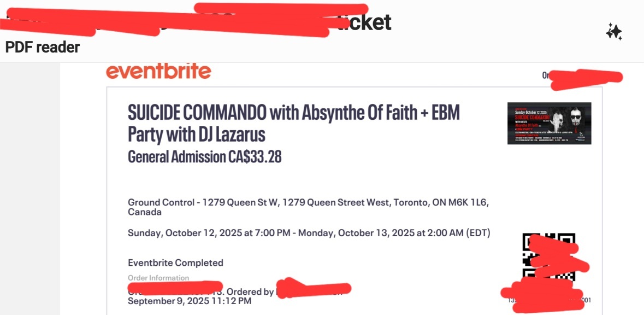Click the sparkle AI assistant icon
The height and width of the screenshot is (315, 644).
click(613, 32)
